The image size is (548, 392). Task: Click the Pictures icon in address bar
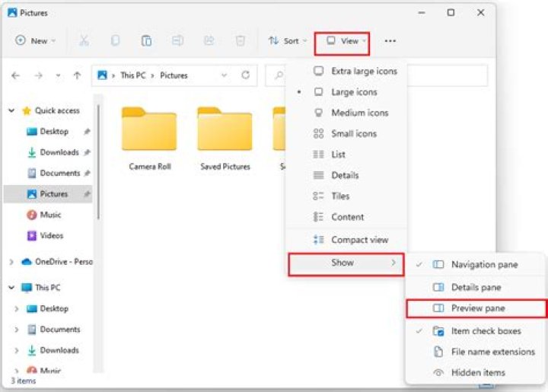pyautogui.click(x=102, y=75)
